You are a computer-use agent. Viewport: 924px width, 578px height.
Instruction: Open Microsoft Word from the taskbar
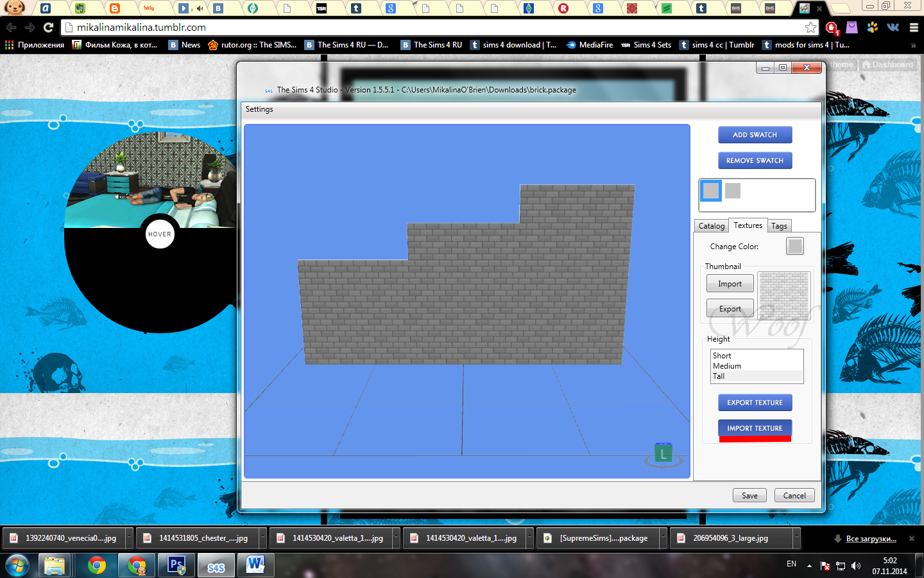tap(255, 565)
